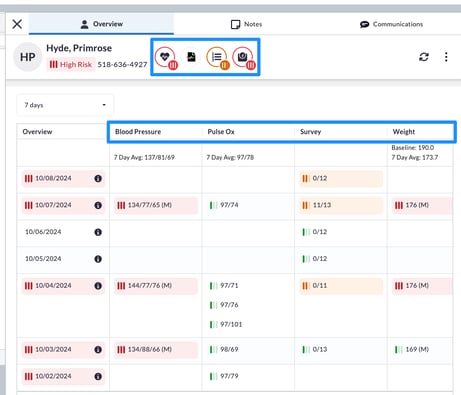Open the 7 days range dropdown
Screen dimensions: 461x395
pyautogui.click(x=65, y=105)
